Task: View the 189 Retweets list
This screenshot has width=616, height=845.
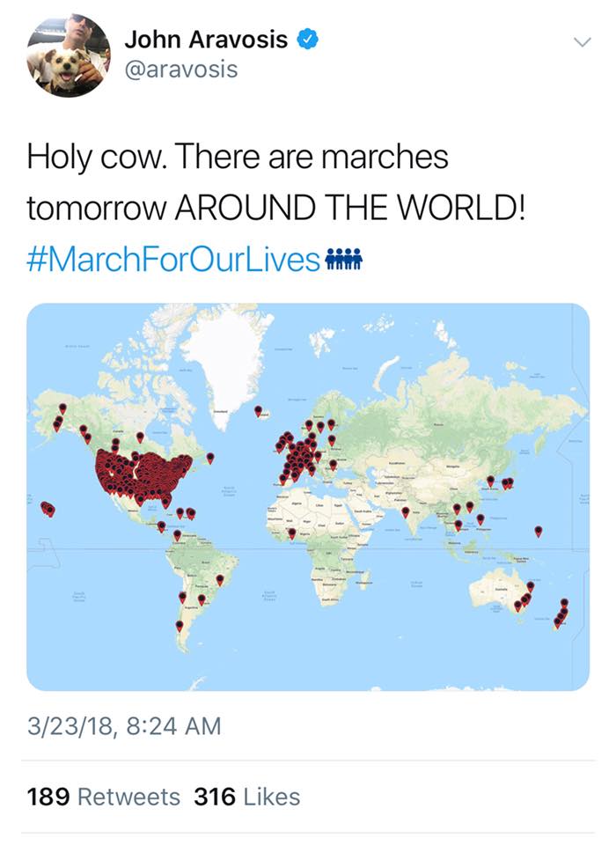Action: coord(103,797)
